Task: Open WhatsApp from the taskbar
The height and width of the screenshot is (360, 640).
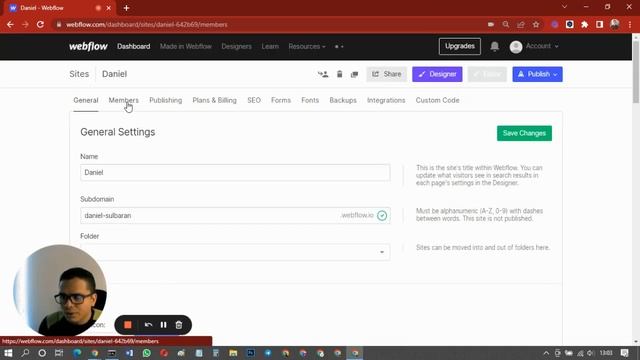Action: 147,353
